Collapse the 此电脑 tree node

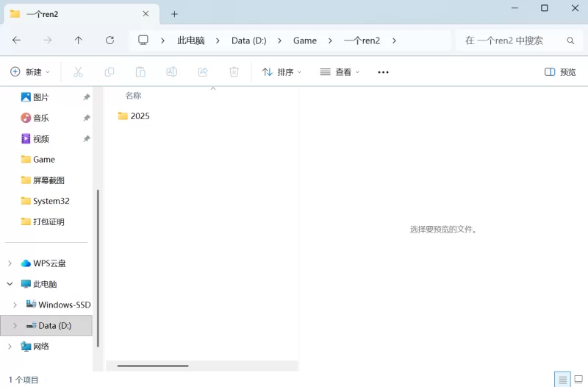[x=10, y=284]
